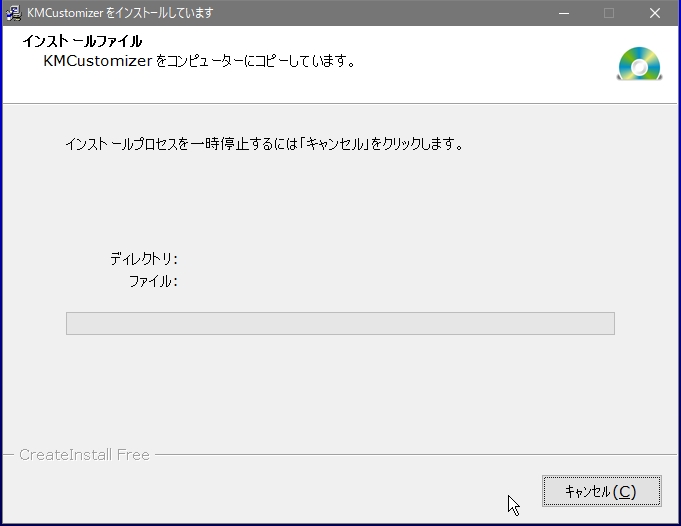Close the KMCustomizer installer window

click(655, 13)
